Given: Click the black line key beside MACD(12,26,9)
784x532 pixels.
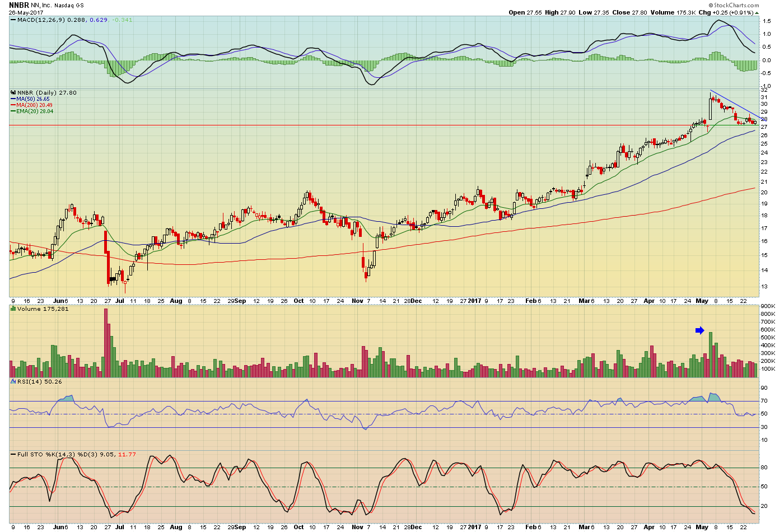Looking at the screenshot, I should [13, 20].
